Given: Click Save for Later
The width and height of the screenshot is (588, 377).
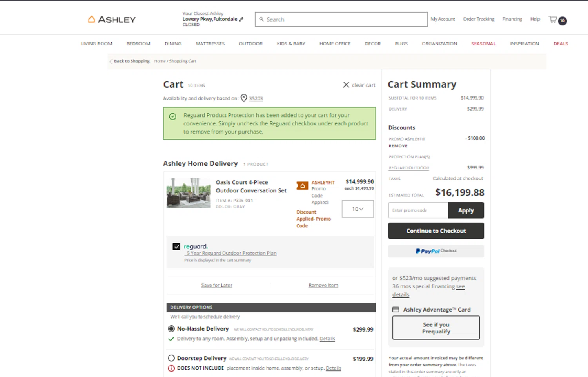Looking at the screenshot, I should tap(217, 285).
